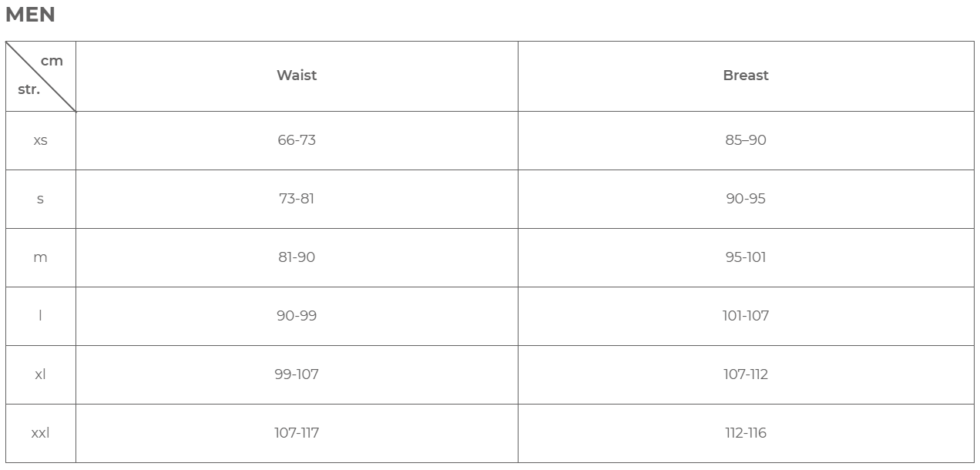Click the l size row label
980x470 pixels.
(40, 316)
